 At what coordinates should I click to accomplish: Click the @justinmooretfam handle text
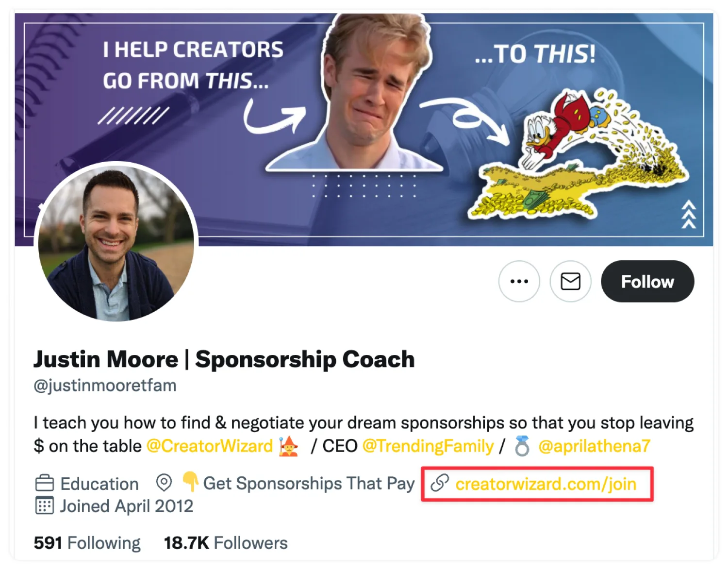(x=105, y=386)
